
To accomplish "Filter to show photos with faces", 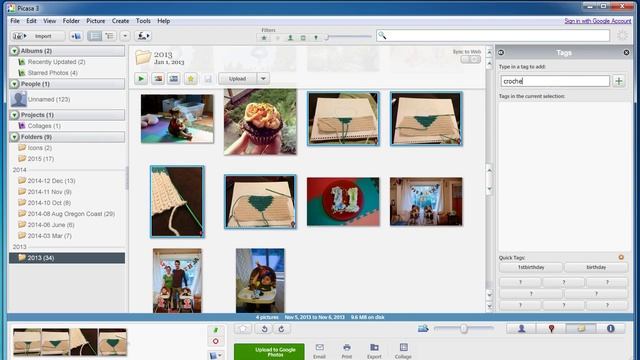I will tap(290, 38).
